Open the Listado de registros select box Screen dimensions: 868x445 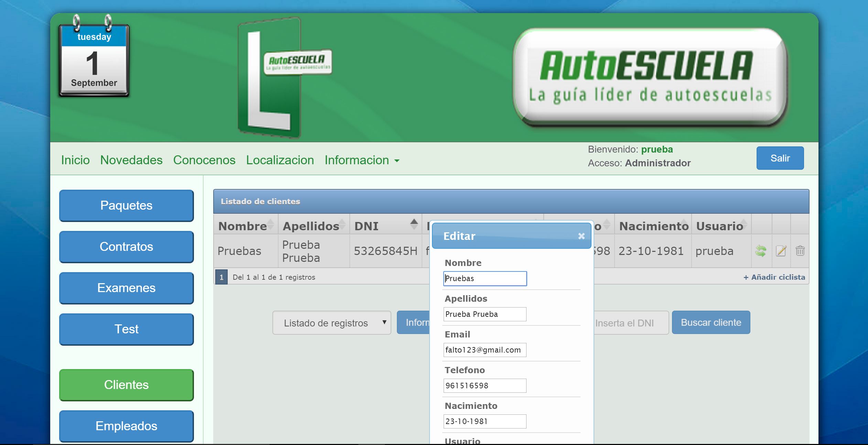tap(332, 323)
